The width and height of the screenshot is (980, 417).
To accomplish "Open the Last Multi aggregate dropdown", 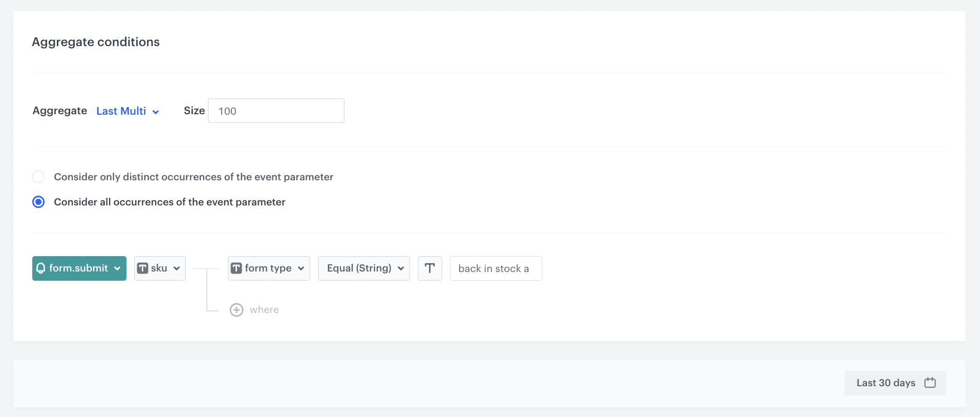I will pos(127,111).
